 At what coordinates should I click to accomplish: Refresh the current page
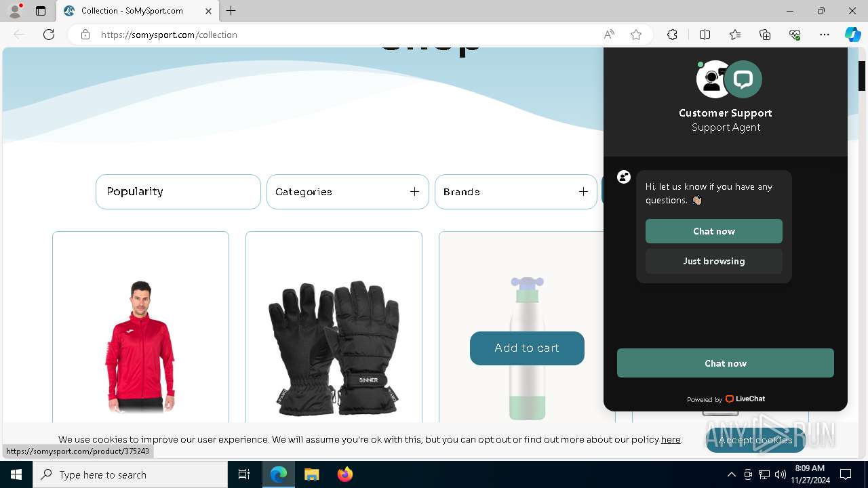[x=49, y=35]
